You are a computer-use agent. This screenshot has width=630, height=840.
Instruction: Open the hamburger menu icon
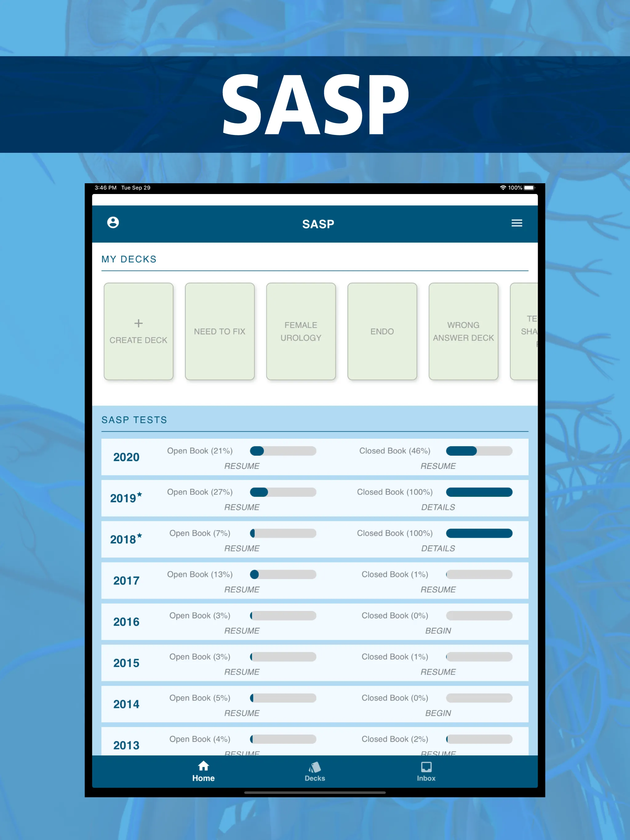[x=516, y=223]
